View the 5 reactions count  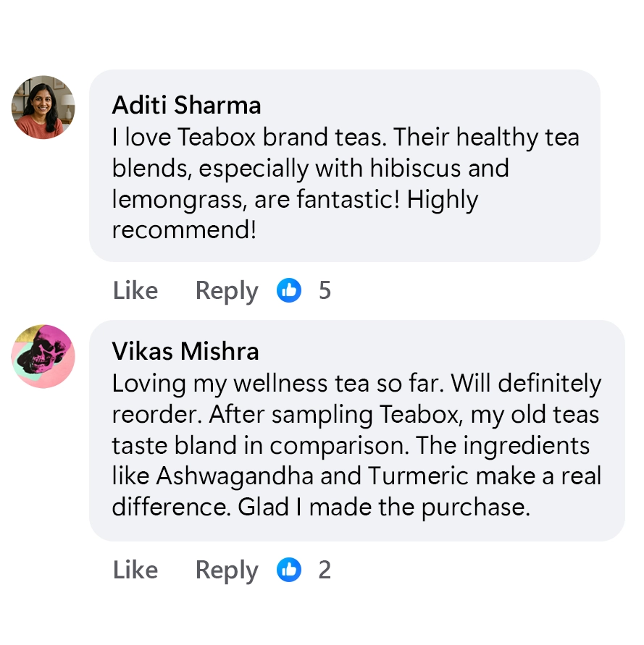tap(325, 290)
